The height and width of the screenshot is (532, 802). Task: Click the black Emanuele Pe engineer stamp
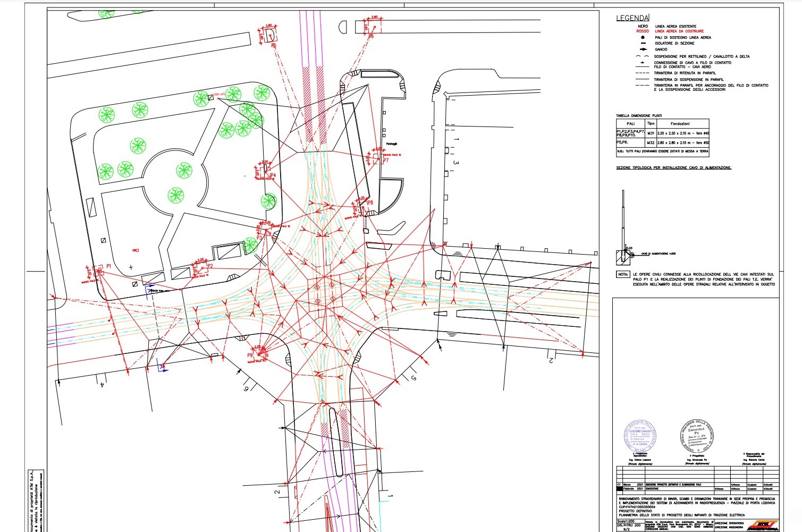tap(696, 436)
